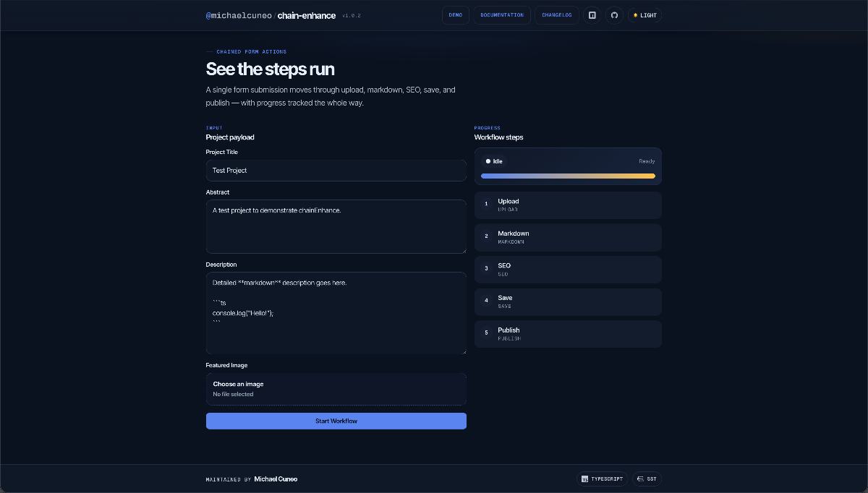Select the Save step row
The height and width of the screenshot is (493, 868).
568,301
